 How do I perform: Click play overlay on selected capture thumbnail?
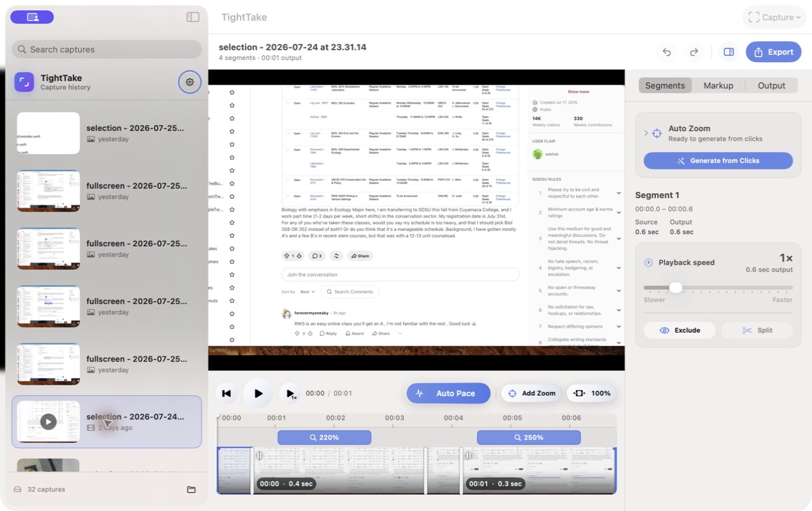tap(48, 421)
